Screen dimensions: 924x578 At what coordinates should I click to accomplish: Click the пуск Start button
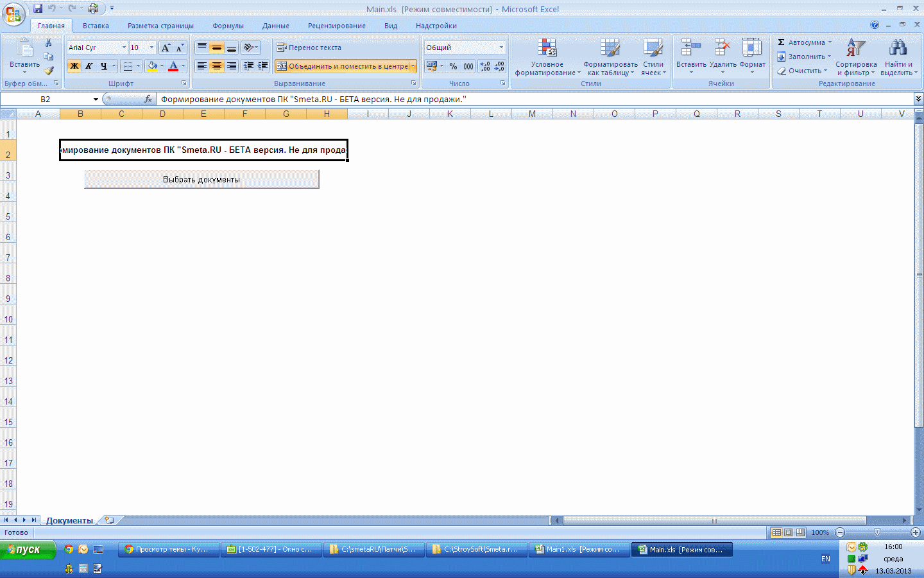28,550
